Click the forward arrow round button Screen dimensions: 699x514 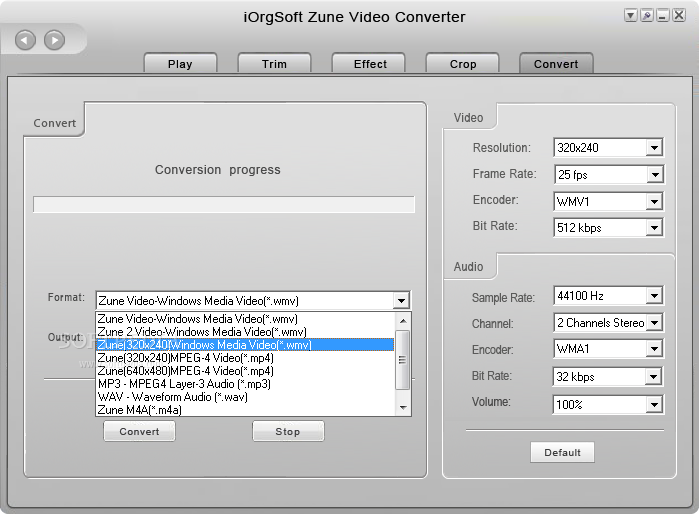click(54, 41)
